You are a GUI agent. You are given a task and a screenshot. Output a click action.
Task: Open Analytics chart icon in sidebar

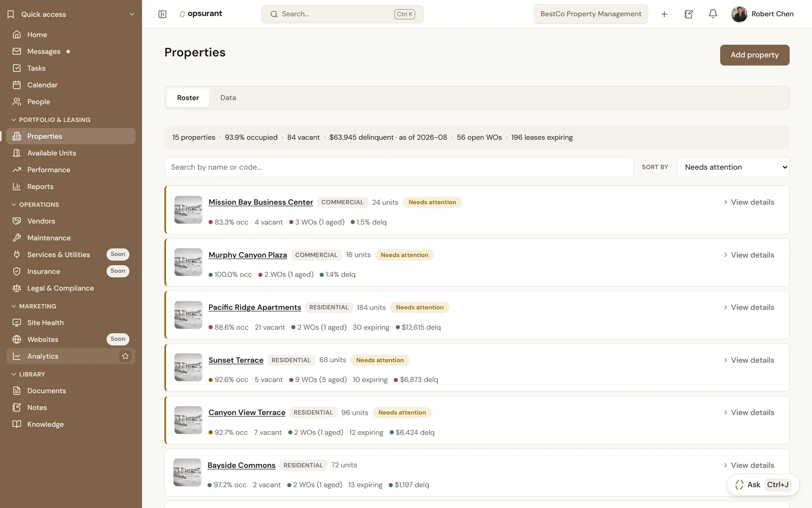(17, 356)
